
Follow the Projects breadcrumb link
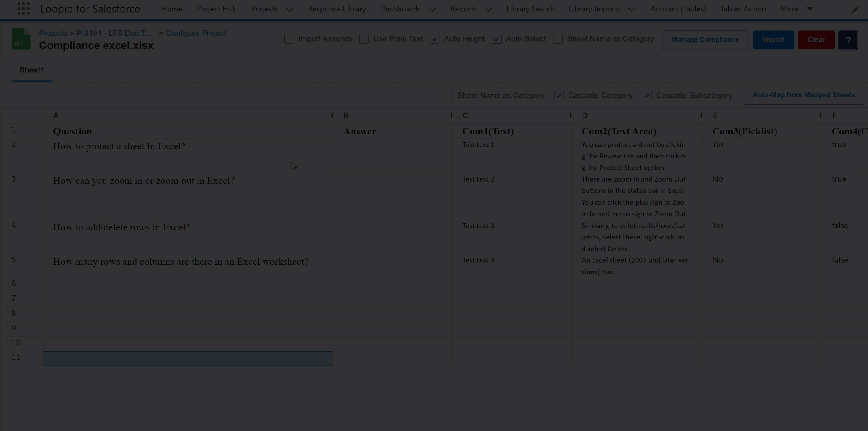click(x=53, y=33)
